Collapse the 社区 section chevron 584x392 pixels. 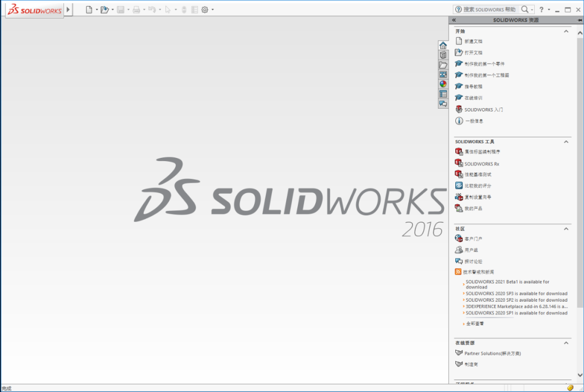tap(566, 229)
